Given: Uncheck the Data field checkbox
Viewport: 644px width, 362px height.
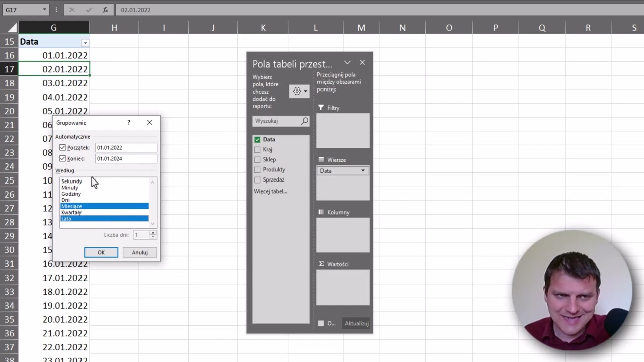Looking at the screenshot, I should click(257, 139).
